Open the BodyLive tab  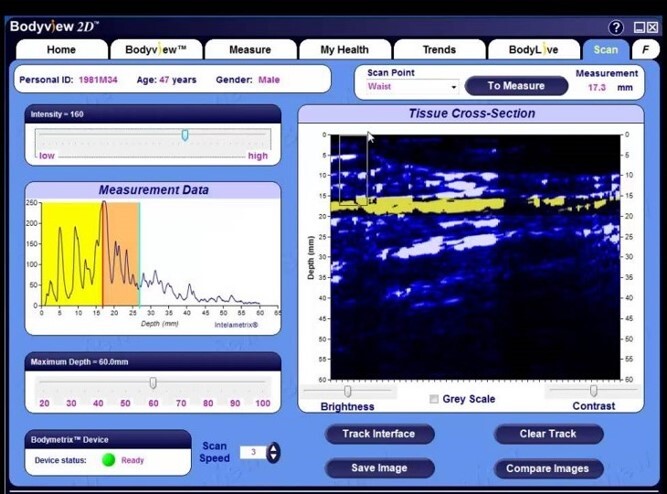coord(533,49)
